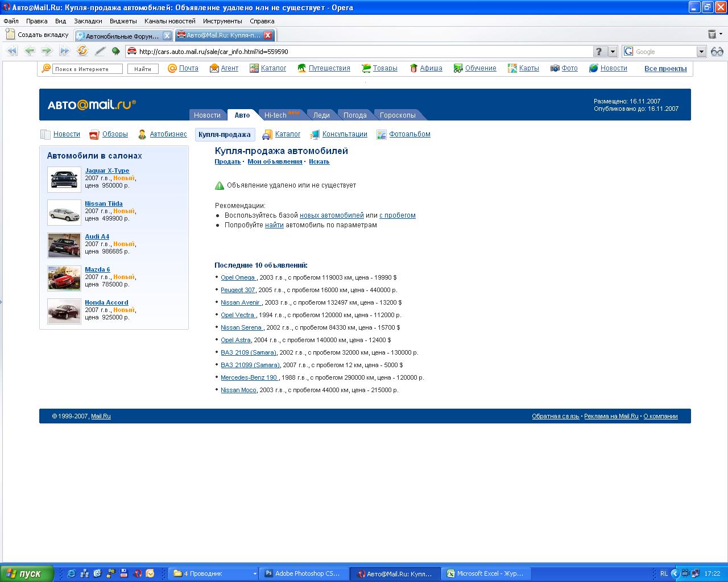
Task: Select the Hi-tech site tab
Action: (276, 115)
